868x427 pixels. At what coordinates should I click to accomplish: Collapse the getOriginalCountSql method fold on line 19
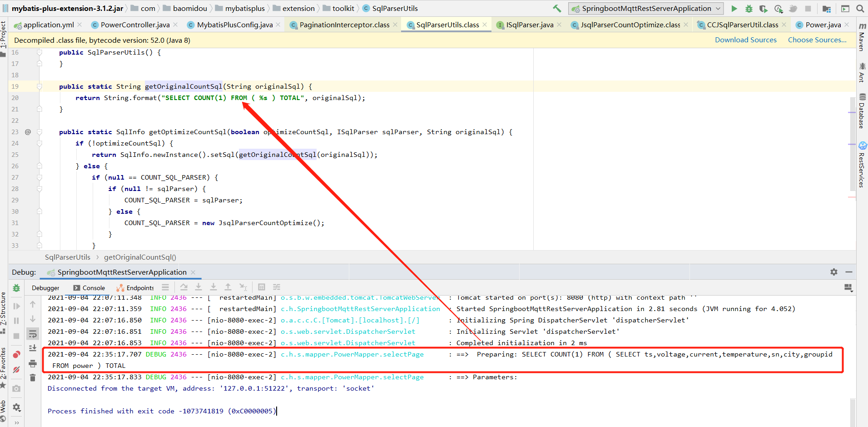pos(40,86)
